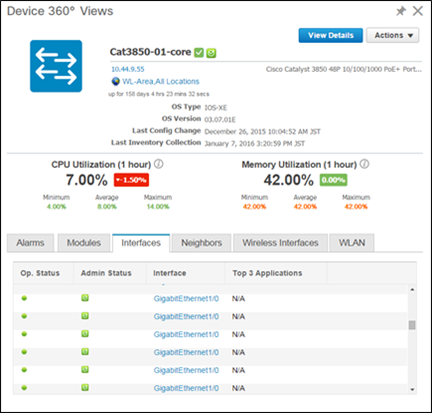This screenshot has width=439, height=419.
Task: Switch to the Modules tab
Action: click(84, 243)
